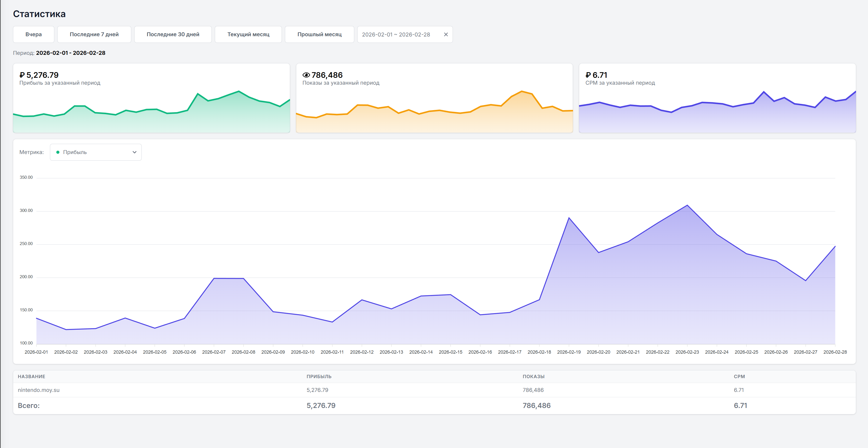Open the date range picker field
The width and height of the screenshot is (868, 448).
pyautogui.click(x=396, y=34)
